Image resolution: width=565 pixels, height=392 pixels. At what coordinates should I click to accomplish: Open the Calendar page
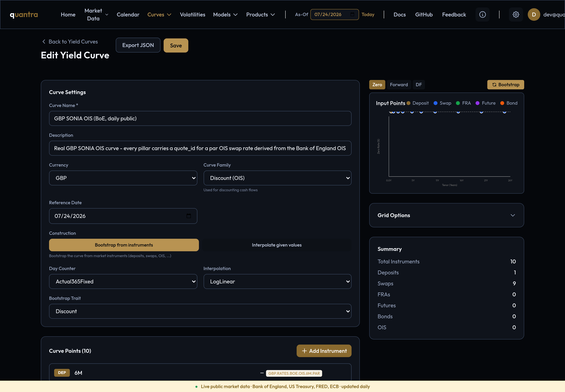[x=128, y=15]
